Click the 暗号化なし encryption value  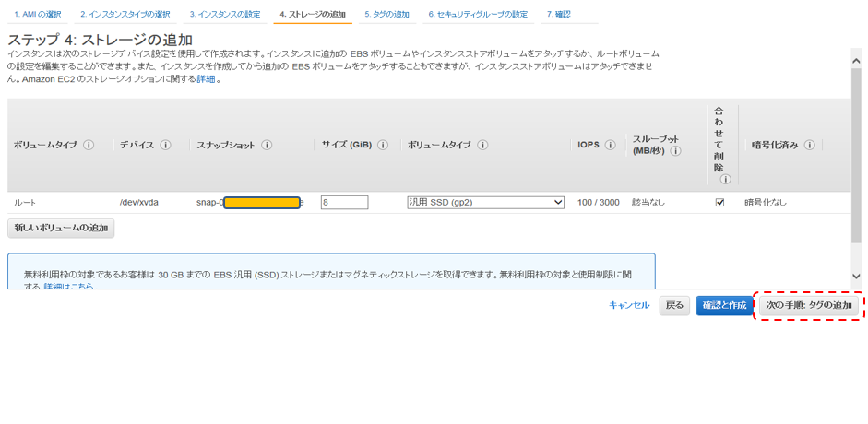click(765, 203)
